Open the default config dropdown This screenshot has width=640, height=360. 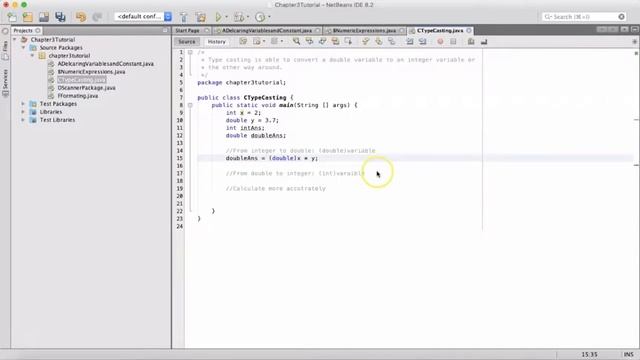pyautogui.click(x=143, y=17)
